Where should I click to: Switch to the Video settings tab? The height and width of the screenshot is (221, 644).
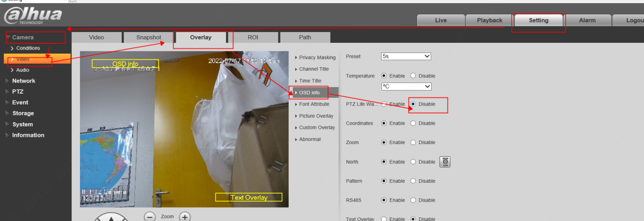click(97, 37)
